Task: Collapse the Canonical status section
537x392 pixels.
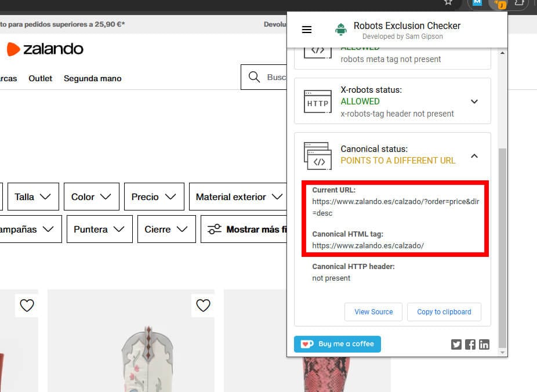Action: pos(474,156)
